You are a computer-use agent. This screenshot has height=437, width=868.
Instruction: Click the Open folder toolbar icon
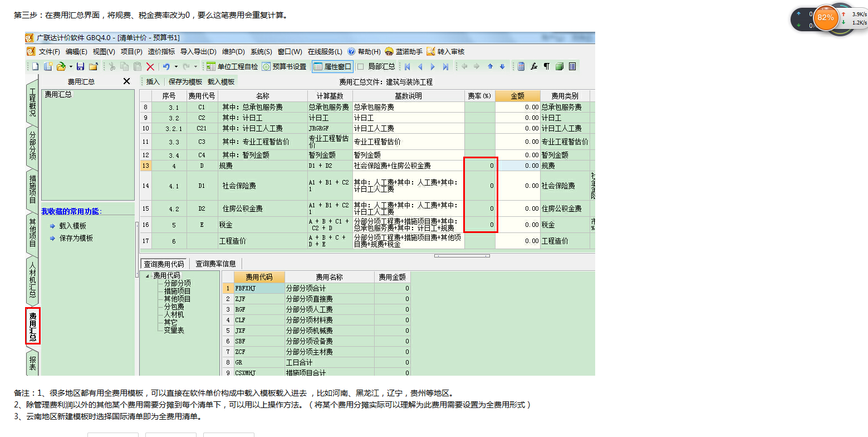point(61,66)
